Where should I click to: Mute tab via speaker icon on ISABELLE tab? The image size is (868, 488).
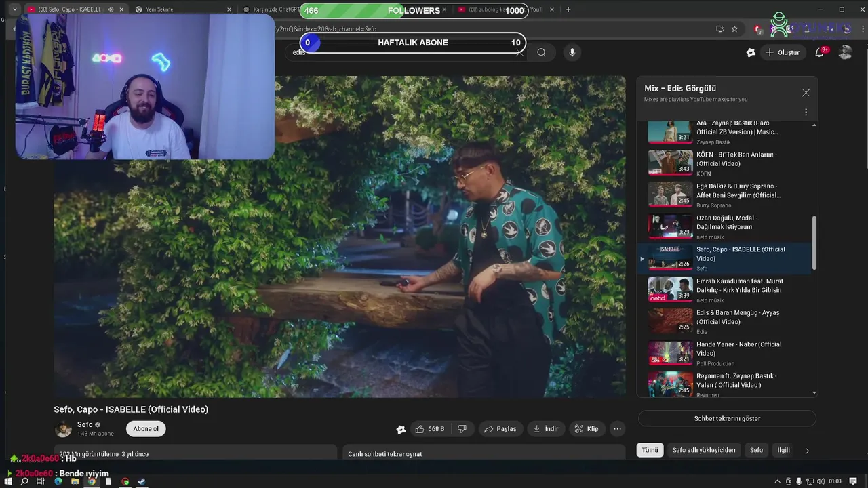click(x=111, y=9)
